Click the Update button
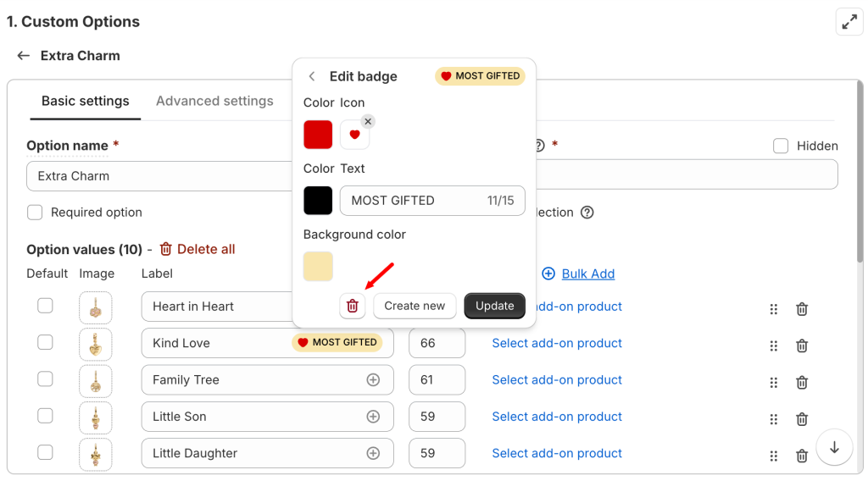The height and width of the screenshot is (481, 868). pos(494,306)
